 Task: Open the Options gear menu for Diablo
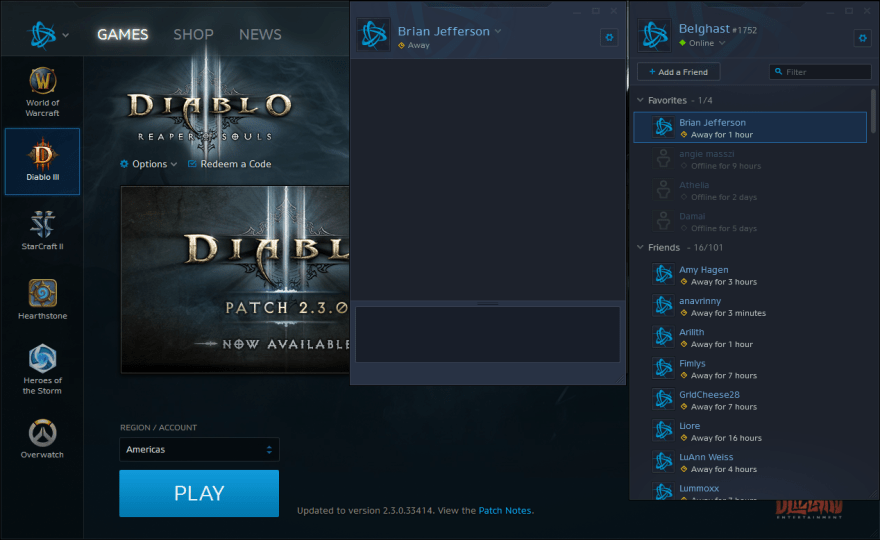pos(148,164)
